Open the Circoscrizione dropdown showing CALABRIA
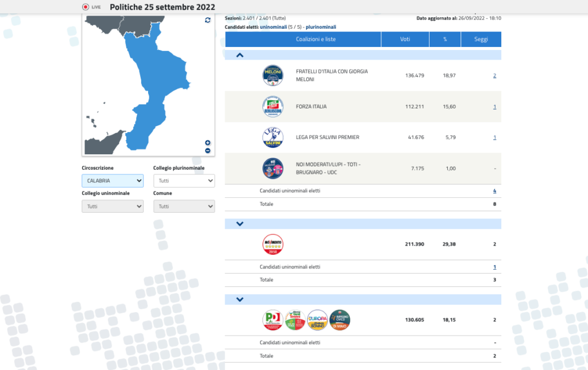 point(113,181)
